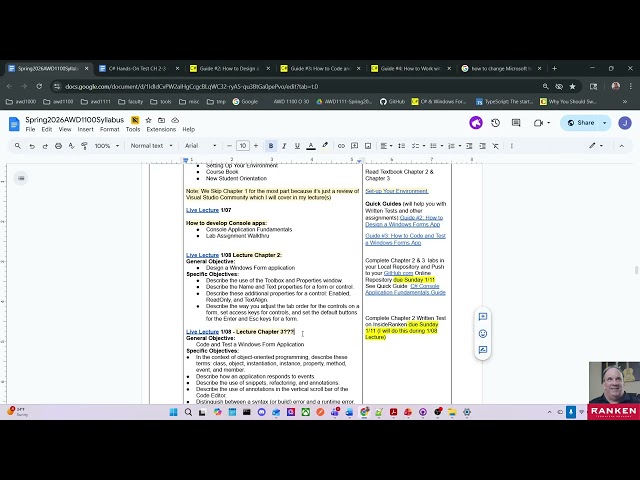Open GitHub.com link in document
The width and height of the screenshot is (640, 480).
coord(398,273)
